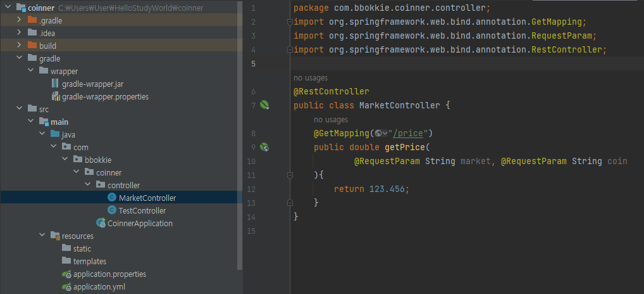The image size is (644, 294).
Task: Collapse the java source folder
Action: click(x=42, y=134)
